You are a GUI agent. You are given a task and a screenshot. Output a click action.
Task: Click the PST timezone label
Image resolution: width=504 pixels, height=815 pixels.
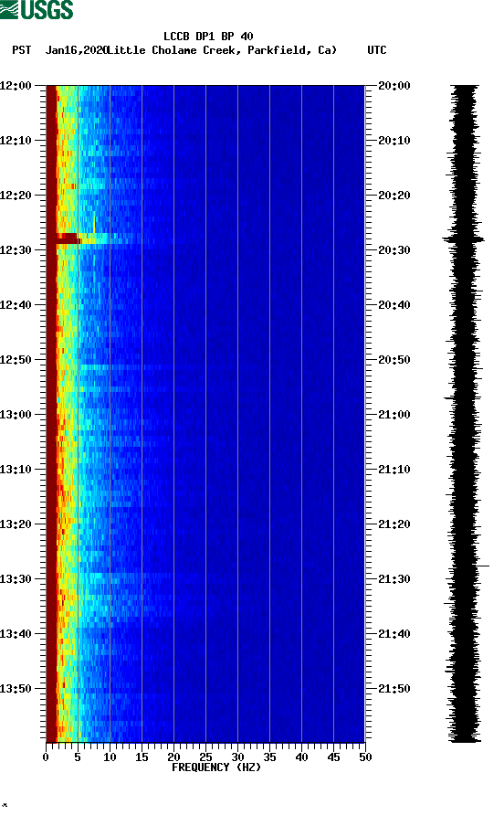click(x=22, y=50)
